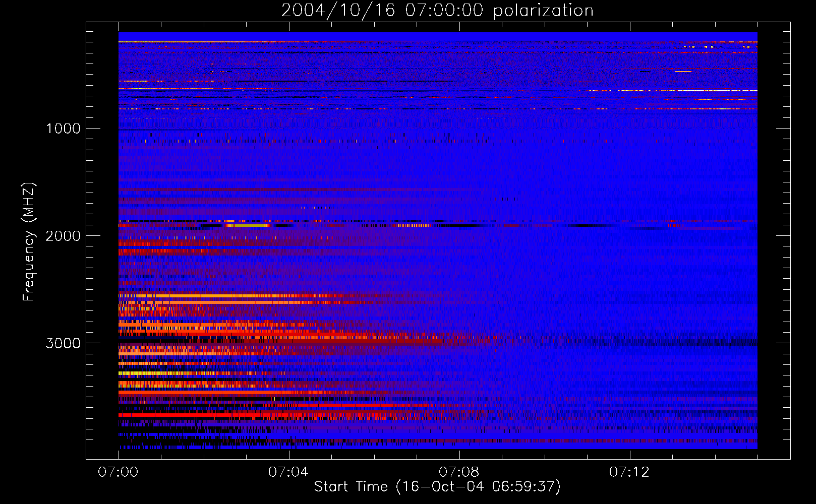Click the 07:12 time tick label
816x504 pixels.
(629, 472)
